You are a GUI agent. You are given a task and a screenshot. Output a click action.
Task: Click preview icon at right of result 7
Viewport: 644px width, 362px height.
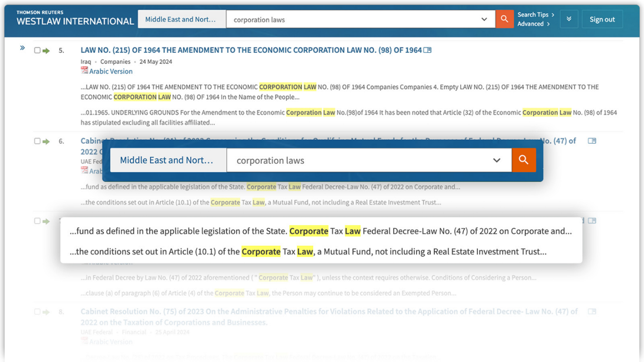click(x=592, y=221)
